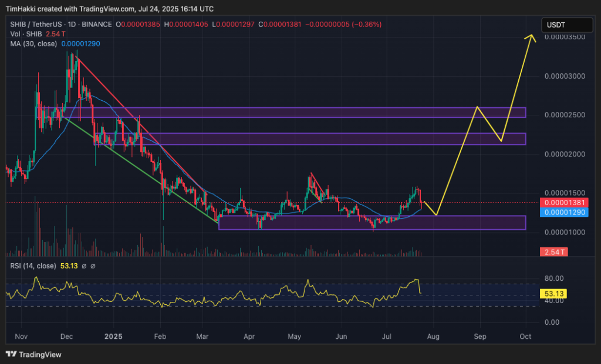Viewport: 601px width, 364px height.
Task: Open the USDT currency selector
Action: pyautogui.click(x=566, y=25)
